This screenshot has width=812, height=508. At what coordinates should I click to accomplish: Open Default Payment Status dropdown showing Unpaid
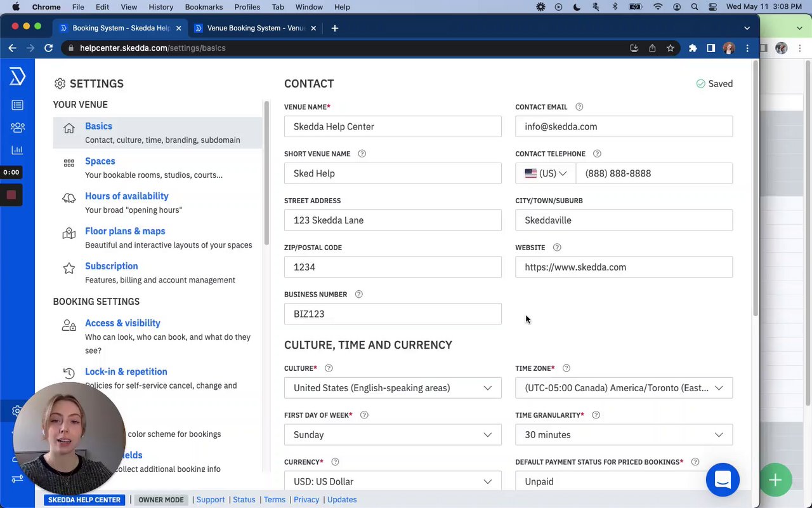624,481
